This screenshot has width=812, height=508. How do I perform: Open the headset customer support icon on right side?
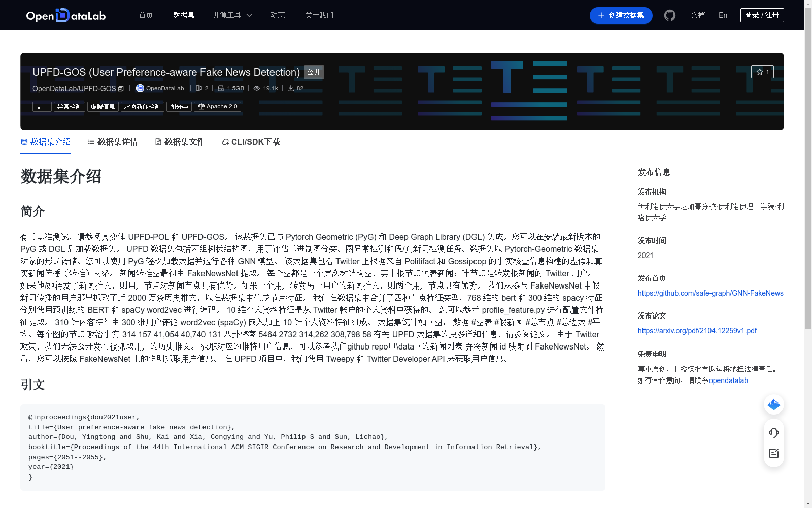click(x=773, y=433)
